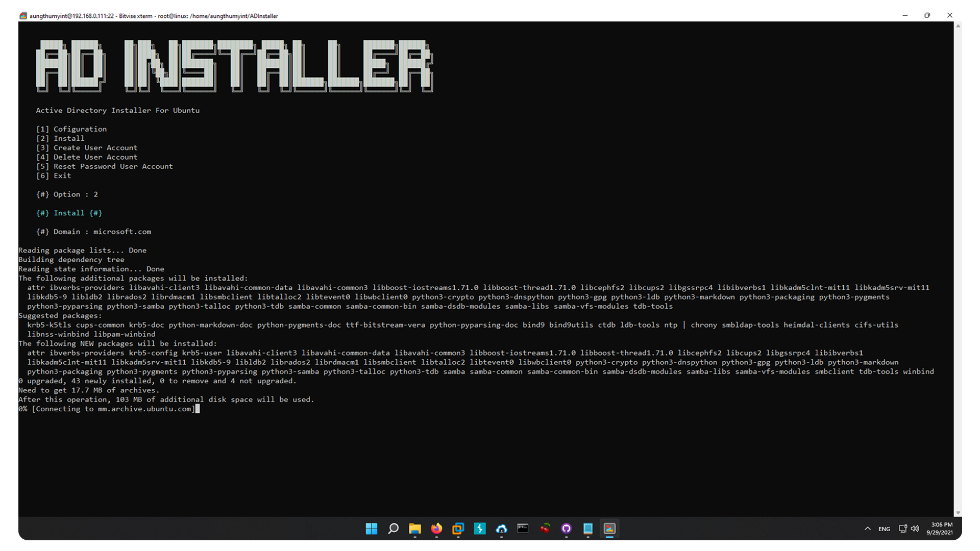The height and width of the screenshot is (551, 980).
Task: Launch Firefox from the taskbar
Action: click(436, 529)
